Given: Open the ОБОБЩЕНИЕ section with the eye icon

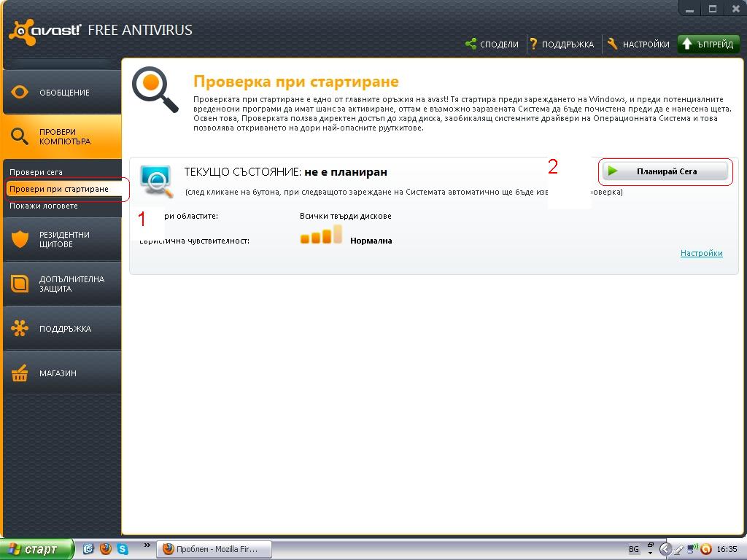Looking at the screenshot, I should click(x=62, y=93).
